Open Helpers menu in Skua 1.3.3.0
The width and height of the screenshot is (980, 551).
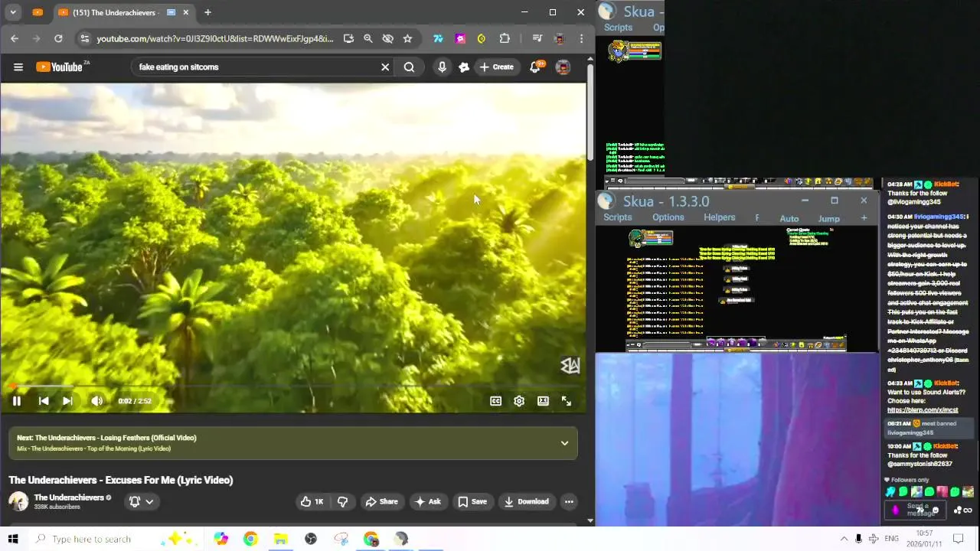click(x=720, y=218)
